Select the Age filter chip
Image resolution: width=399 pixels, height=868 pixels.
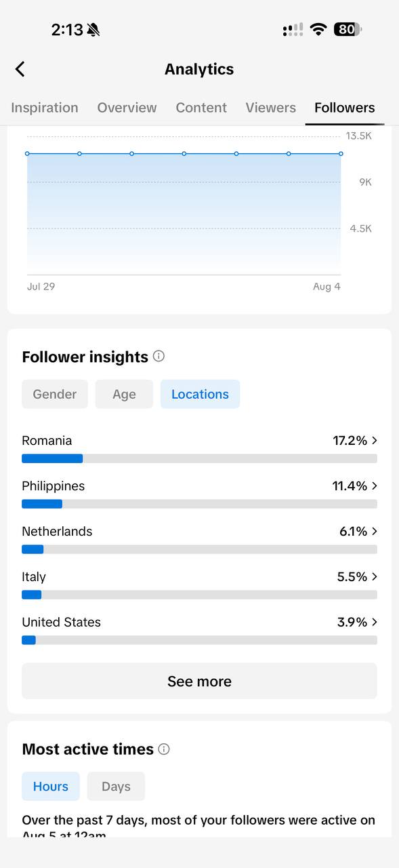click(x=124, y=394)
